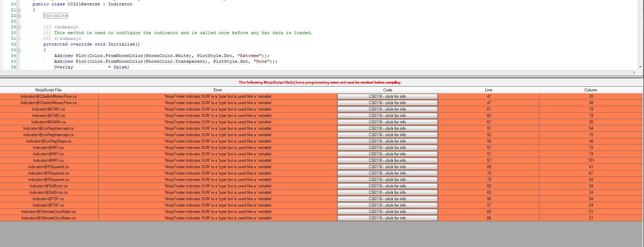The height and width of the screenshot is (247, 644).
Task: Click the boxed Variables region label in code
Action: (55, 16)
